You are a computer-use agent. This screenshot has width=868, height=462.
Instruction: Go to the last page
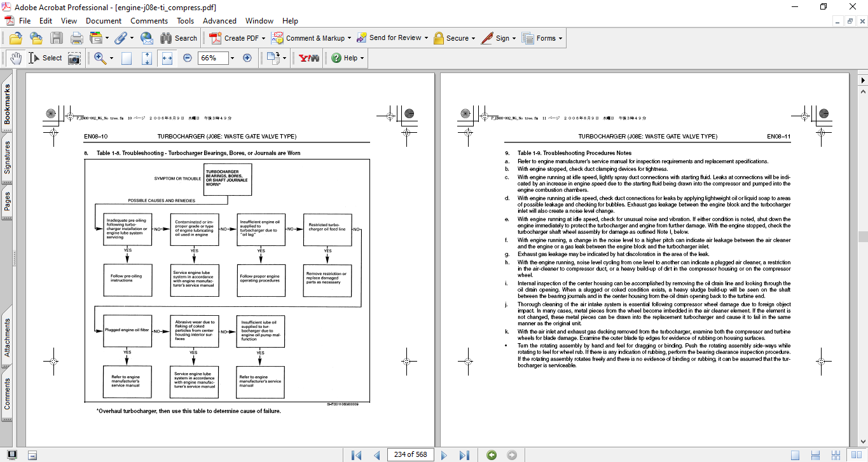(x=464, y=455)
